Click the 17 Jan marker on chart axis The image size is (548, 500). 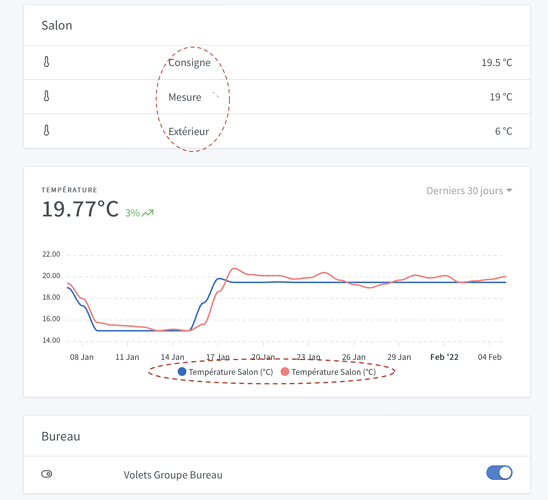pos(218,357)
